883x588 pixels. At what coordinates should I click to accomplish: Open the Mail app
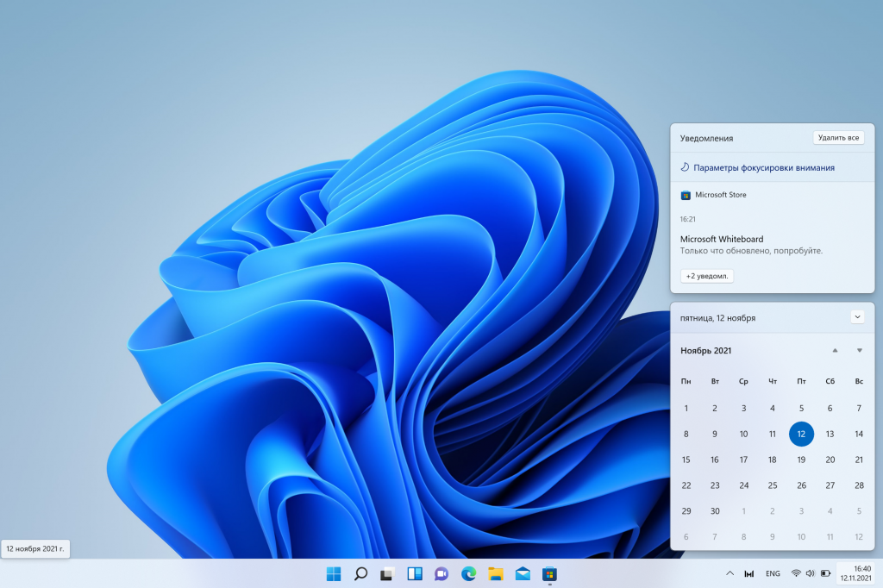tap(522, 573)
